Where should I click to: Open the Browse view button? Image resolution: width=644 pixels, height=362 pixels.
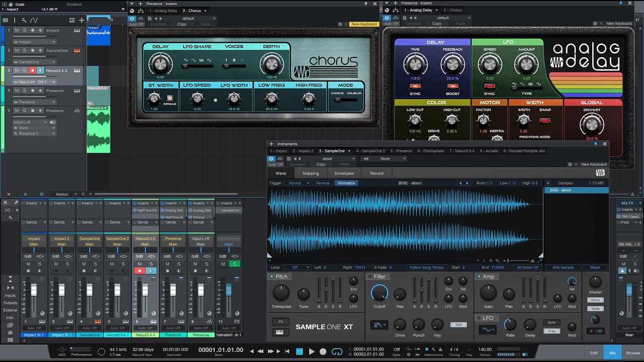633,353
